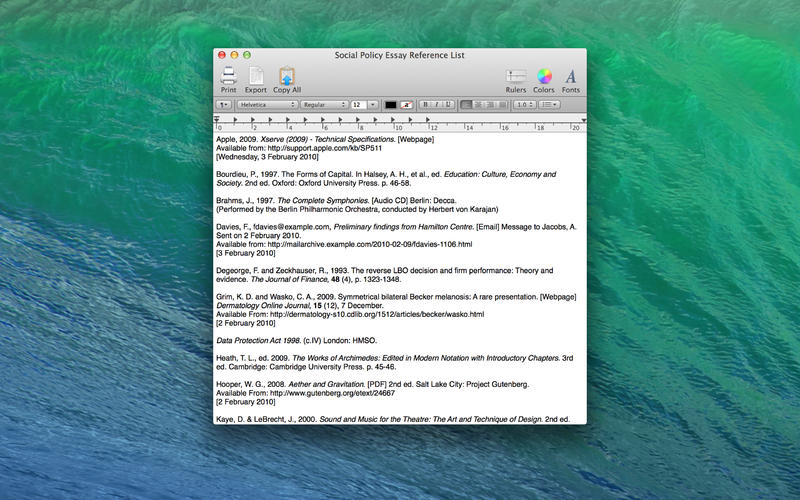Click the black text color swatch
800x500 pixels.
tap(390, 104)
